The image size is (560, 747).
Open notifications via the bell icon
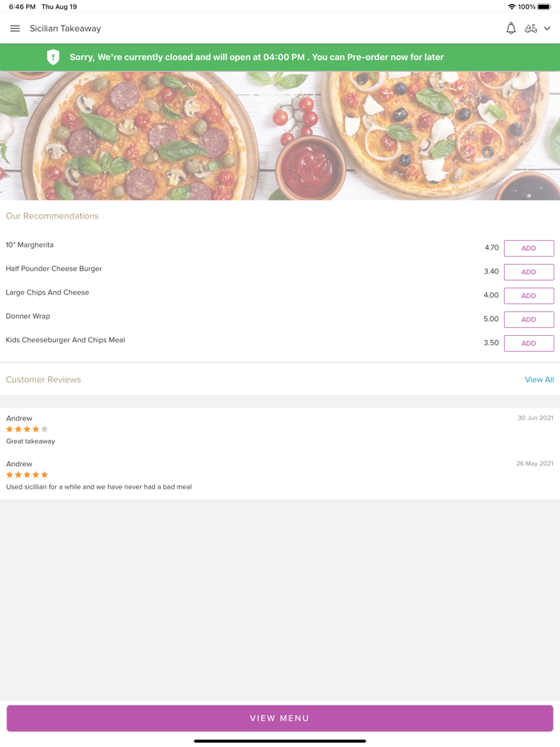pyautogui.click(x=510, y=28)
